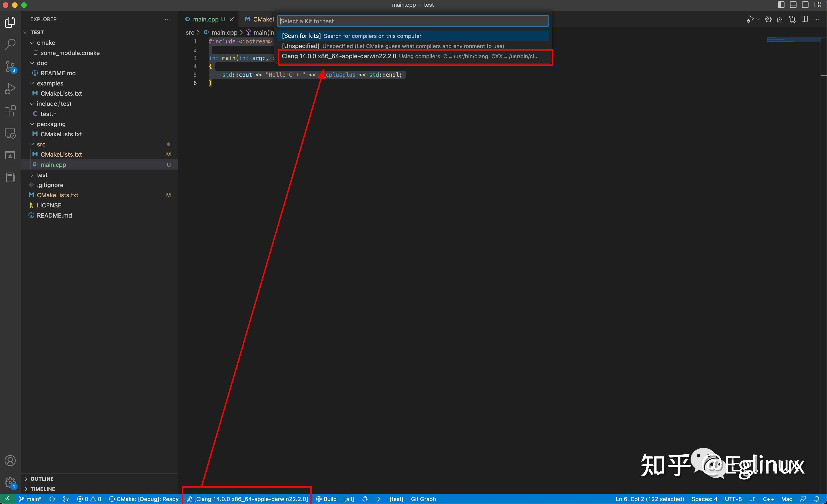Click src breadcrumb segment
Screen dimensions: 827x504
pyautogui.click(x=190, y=33)
